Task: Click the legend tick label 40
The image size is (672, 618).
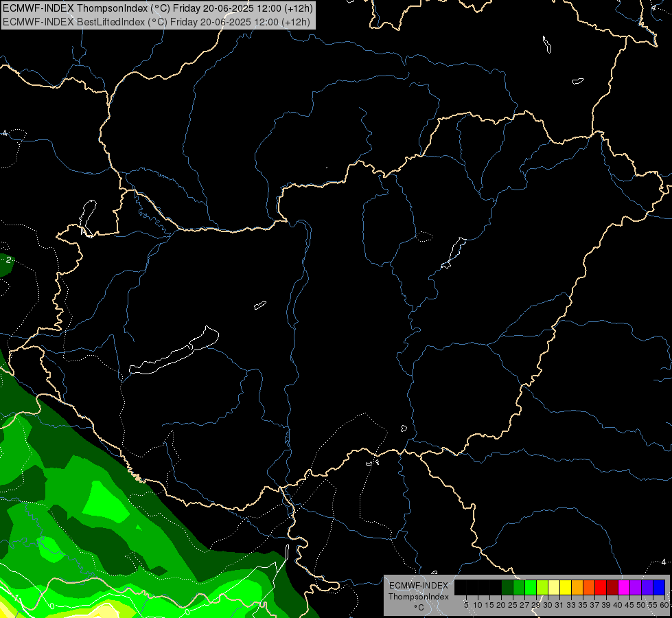Action: click(x=618, y=605)
